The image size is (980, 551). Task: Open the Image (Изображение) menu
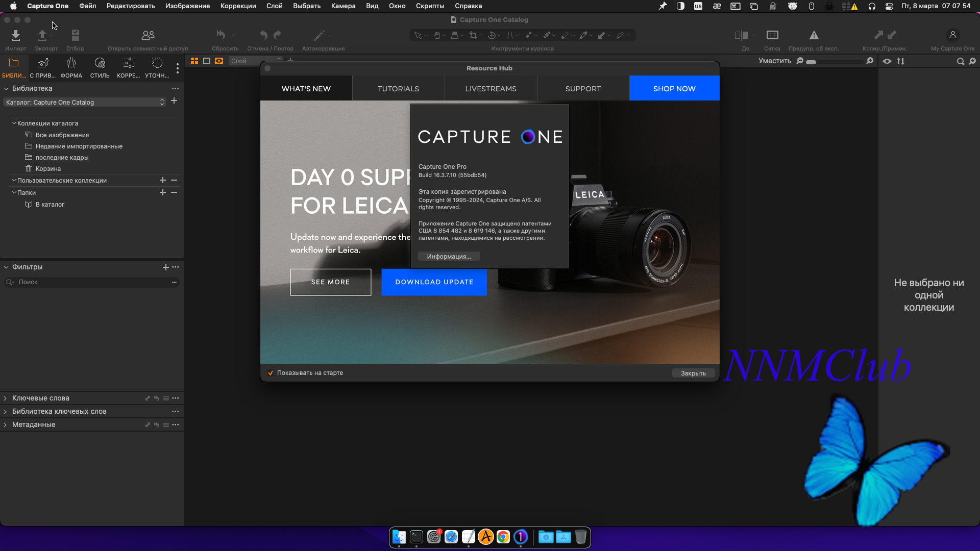click(x=187, y=6)
